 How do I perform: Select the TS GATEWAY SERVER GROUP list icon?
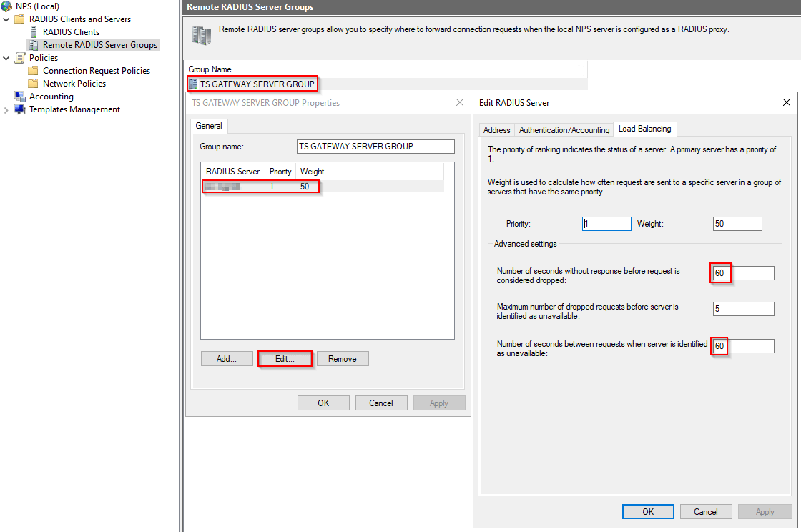point(193,84)
